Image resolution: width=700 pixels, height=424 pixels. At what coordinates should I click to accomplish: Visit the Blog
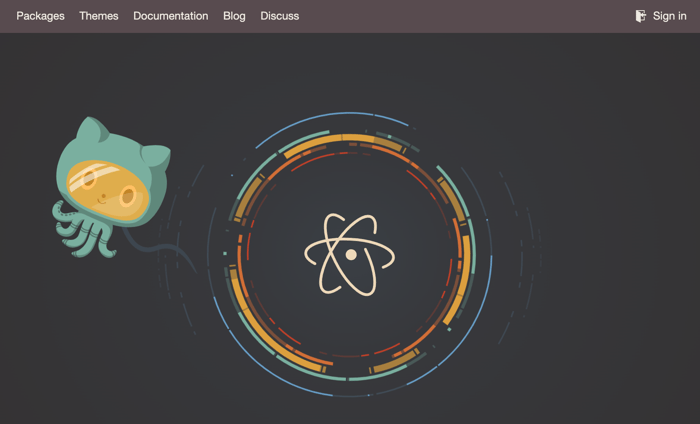(x=234, y=16)
